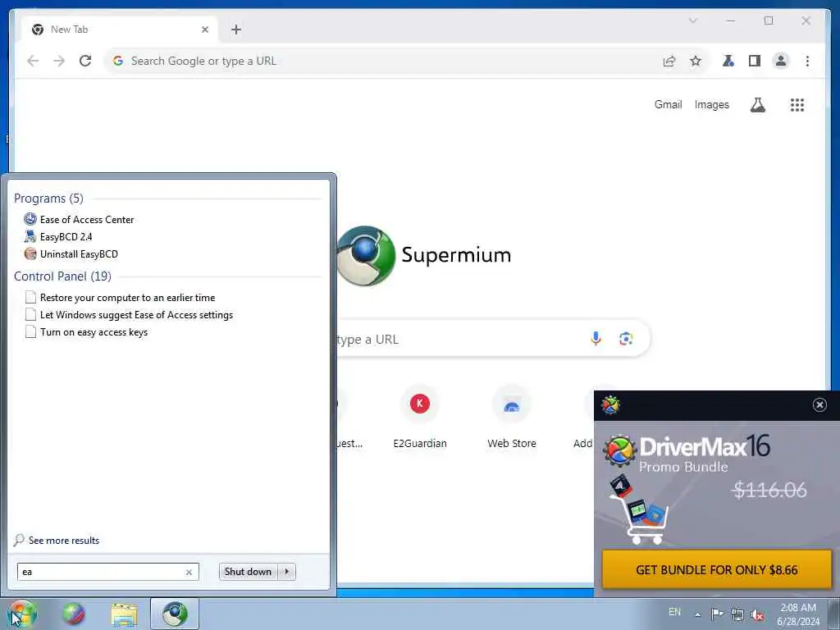Toggle the side panel icon
The height and width of the screenshot is (630, 840).
755,61
